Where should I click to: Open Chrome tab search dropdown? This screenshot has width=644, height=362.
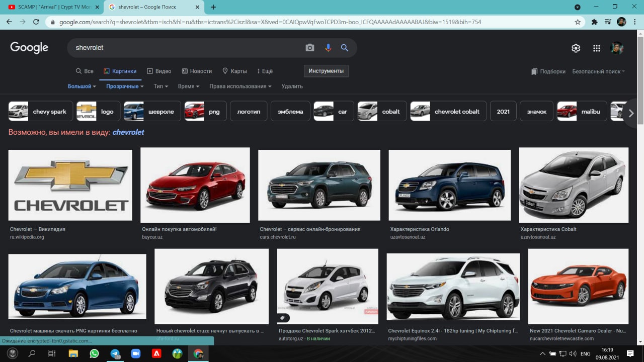coord(578,7)
